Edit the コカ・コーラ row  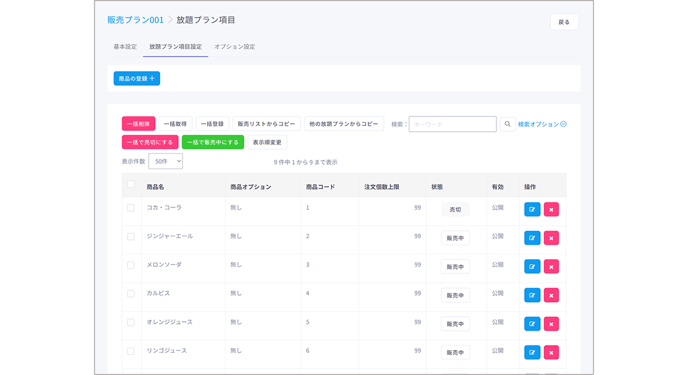(x=532, y=209)
